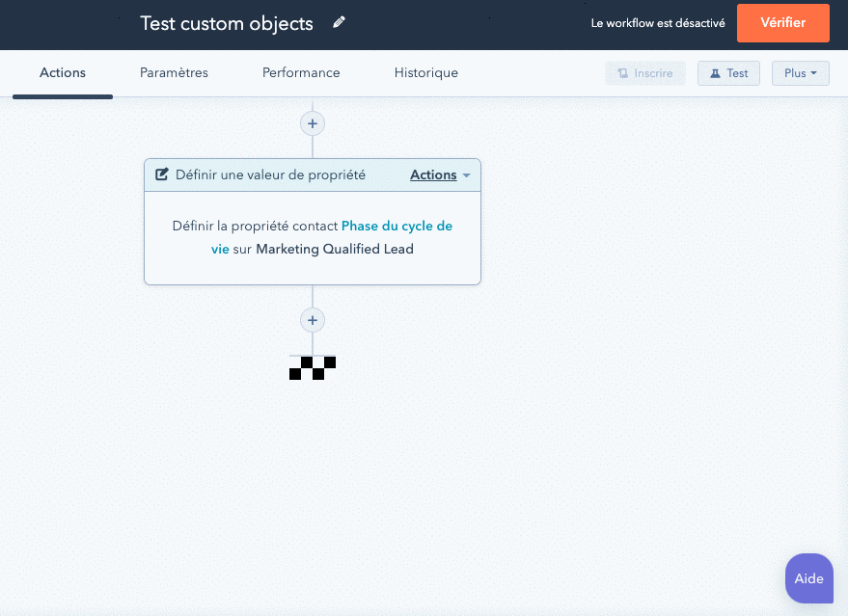
Task: Edit workflow name with pencil icon
Action: (x=339, y=23)
